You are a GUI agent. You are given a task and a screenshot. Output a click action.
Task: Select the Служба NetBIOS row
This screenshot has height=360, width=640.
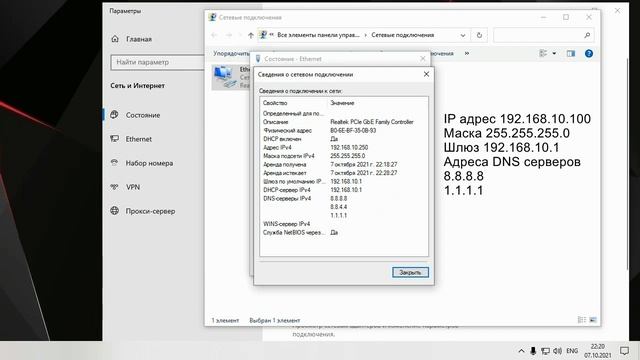344,232
